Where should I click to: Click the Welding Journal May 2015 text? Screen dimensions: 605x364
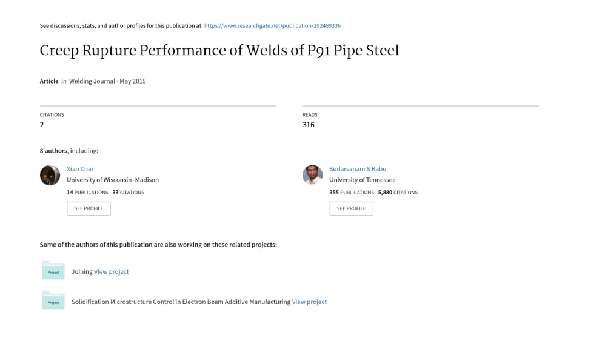click(x=107, y=81)
